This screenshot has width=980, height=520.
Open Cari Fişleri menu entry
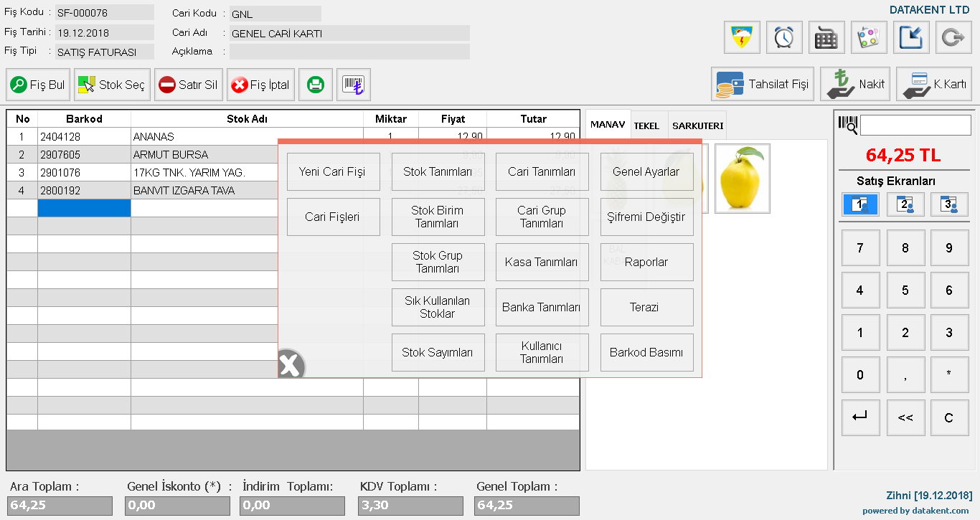334,217
